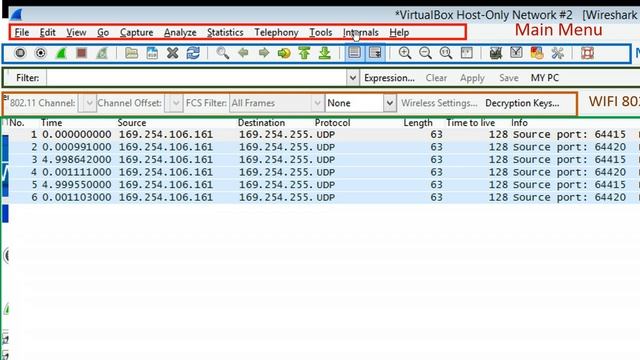Select packet 6 at time 0.001103000

point(324,197)
